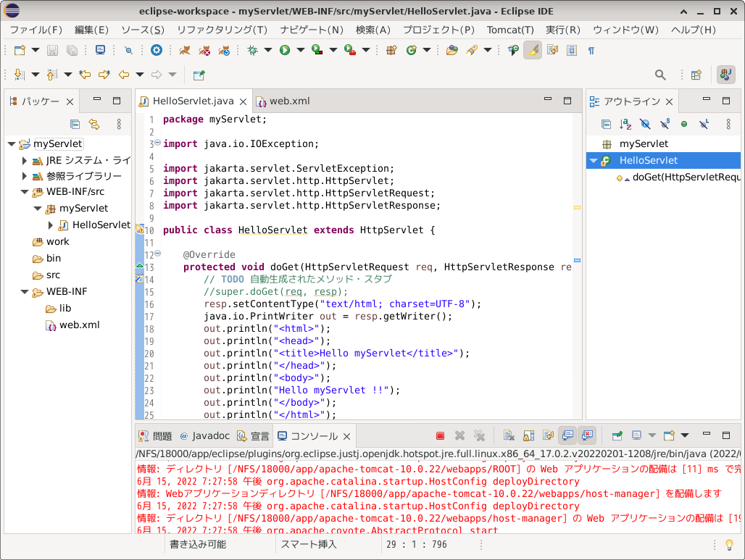Viewport: 745px width, 560px height.
Task: Open Tomcat(T) menu
Action: coord(510,30)
